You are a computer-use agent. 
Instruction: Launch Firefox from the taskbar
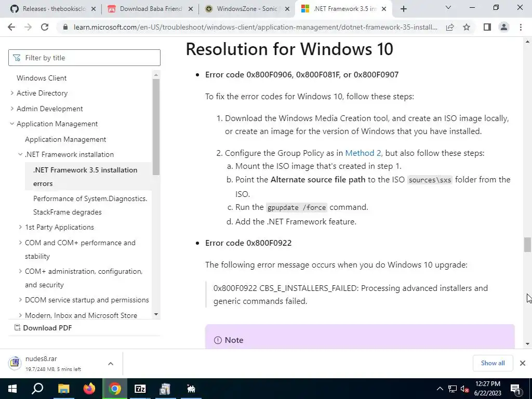tap(89, 389)
